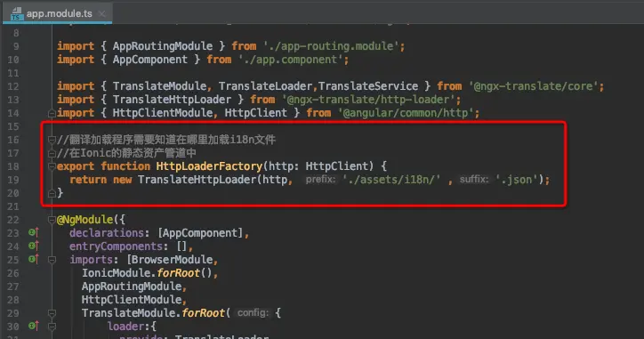Click the '@ngx-translate/core' string
Image resolution: width=644 pixels, height=339 pixels.
tap(534, 86)
